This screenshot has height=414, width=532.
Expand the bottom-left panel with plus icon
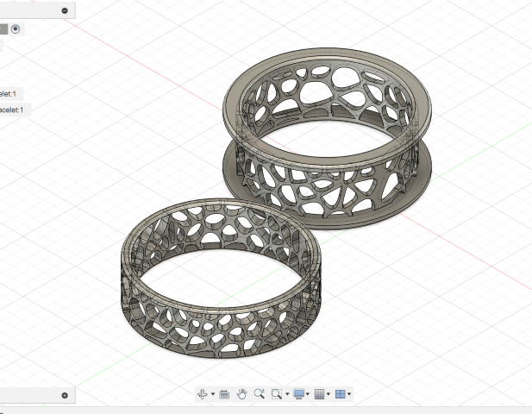tap(65, 395)
